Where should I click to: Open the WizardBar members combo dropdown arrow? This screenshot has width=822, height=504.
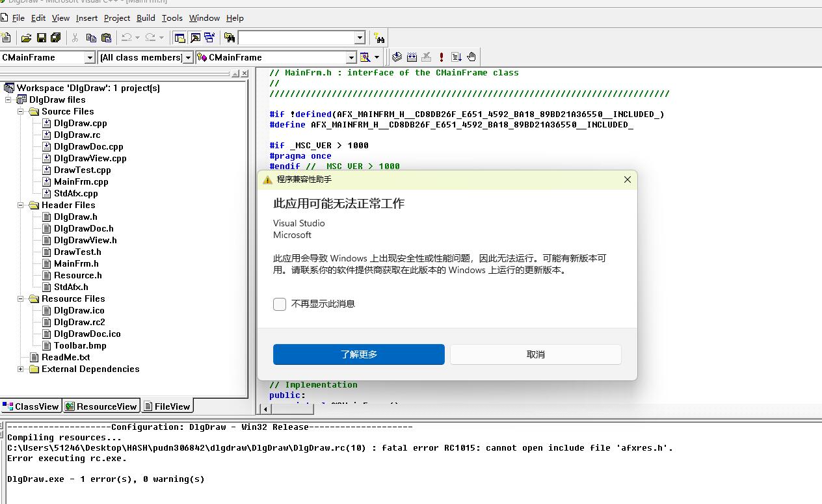[351, 57]
